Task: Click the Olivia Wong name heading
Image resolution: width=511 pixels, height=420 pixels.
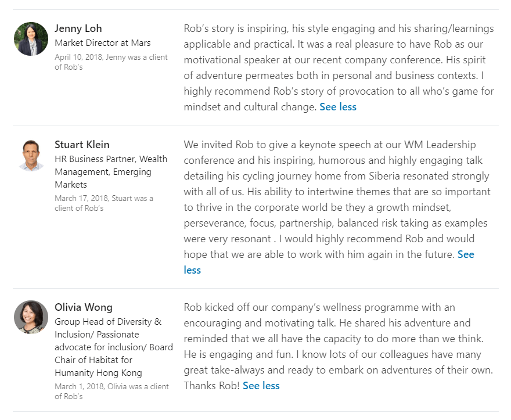Action: coord(83,307)
